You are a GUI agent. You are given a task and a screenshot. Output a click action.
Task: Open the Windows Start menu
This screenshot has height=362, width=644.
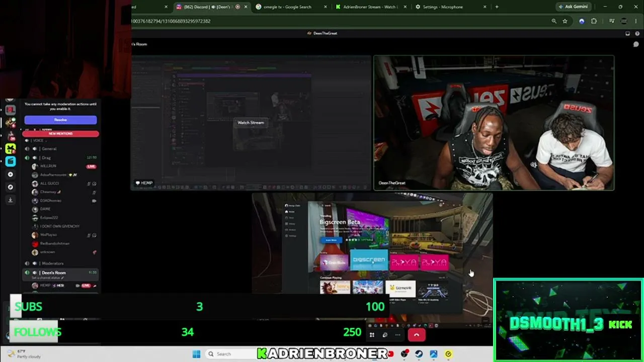click(x=196, y=354)
